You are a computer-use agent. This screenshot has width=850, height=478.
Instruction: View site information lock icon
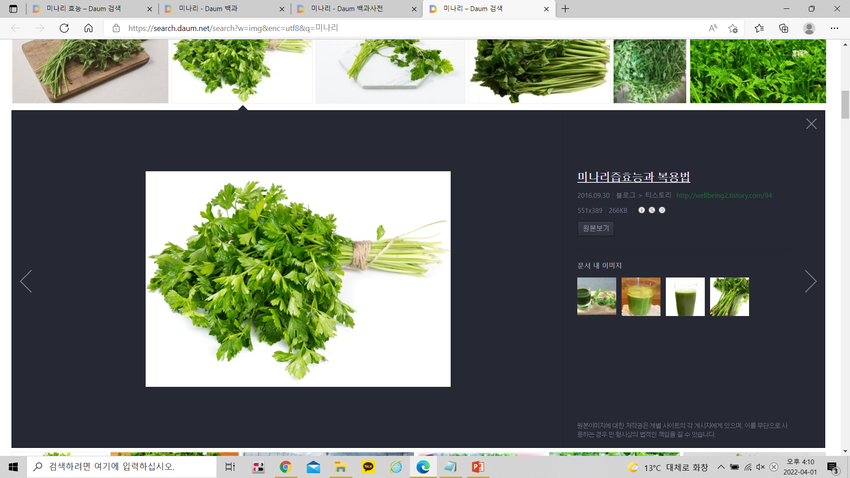click(116, 28)
